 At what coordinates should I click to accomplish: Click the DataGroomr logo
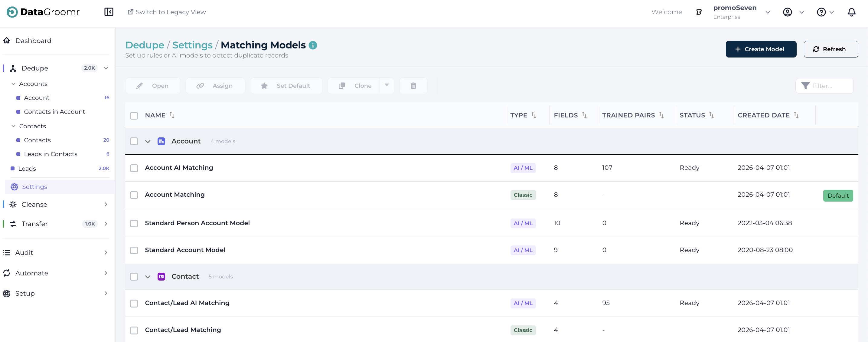tap(43, 12)
